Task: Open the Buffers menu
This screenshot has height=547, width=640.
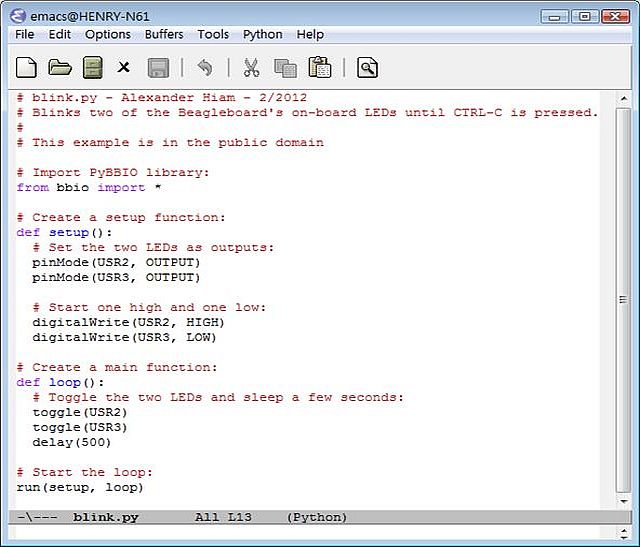Action: tap(164, 34)
